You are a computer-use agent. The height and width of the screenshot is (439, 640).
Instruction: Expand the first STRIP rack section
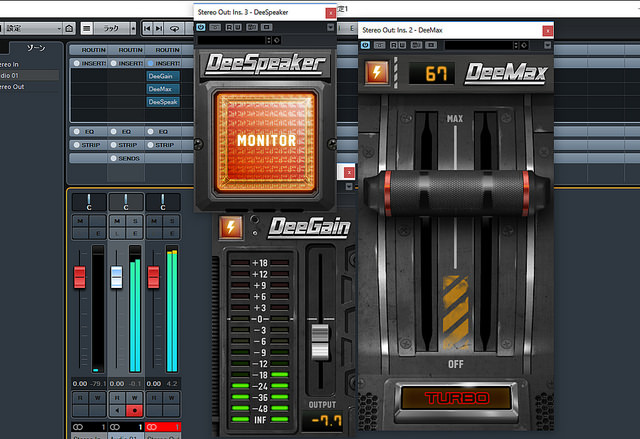click(88, 145)
